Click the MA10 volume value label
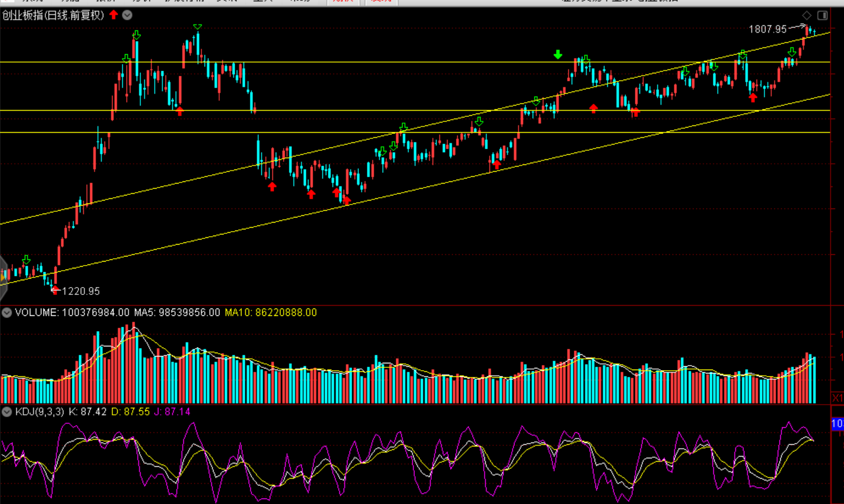The image size is (844, 504). 271,312
